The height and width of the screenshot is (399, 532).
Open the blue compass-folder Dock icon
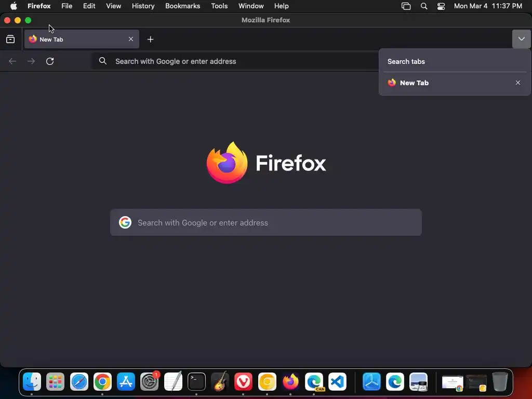tap(371, 382)
